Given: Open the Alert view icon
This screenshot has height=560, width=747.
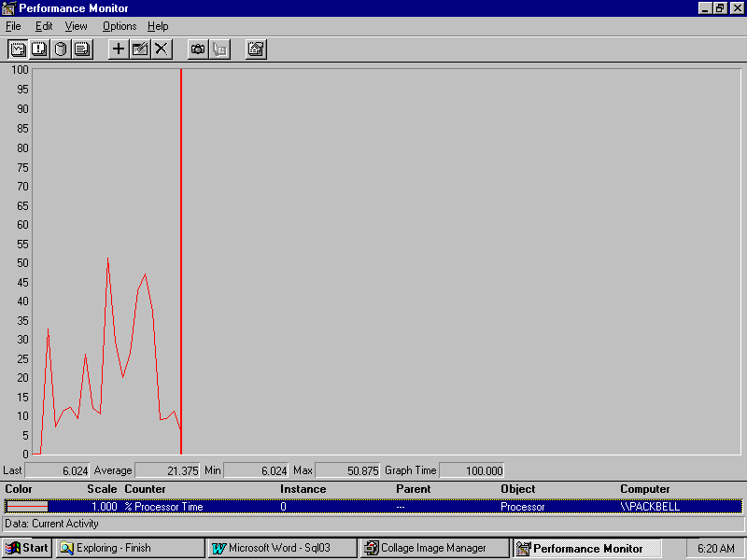Looking at the screenshot, I should point(39,49).
